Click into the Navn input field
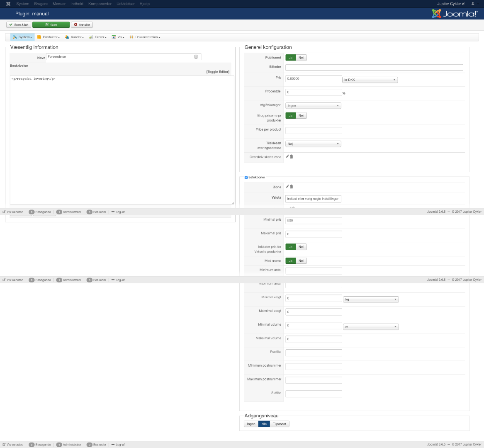This screenshot has width=484, height=448. 124,56
